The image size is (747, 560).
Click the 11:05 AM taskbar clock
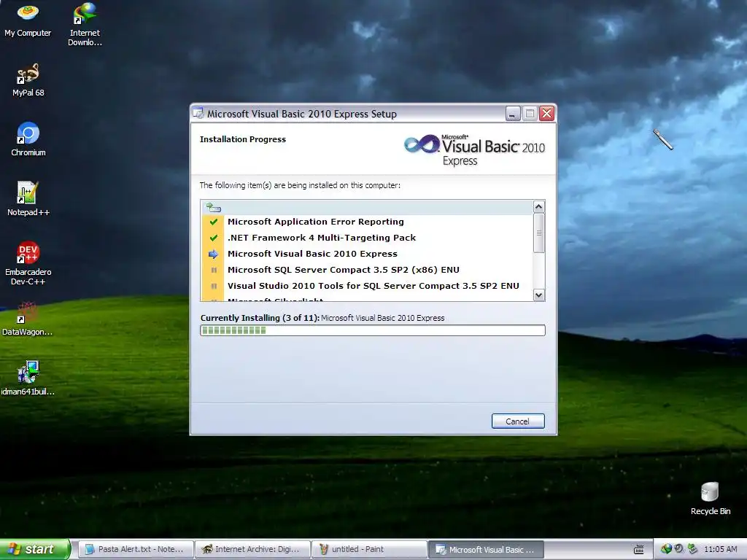720,549
